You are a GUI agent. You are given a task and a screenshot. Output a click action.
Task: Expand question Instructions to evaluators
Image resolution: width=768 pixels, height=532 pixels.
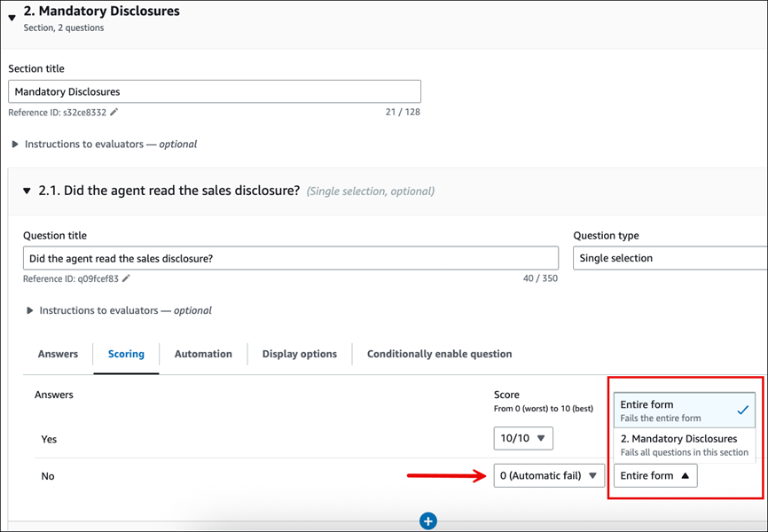pos(30,310)
